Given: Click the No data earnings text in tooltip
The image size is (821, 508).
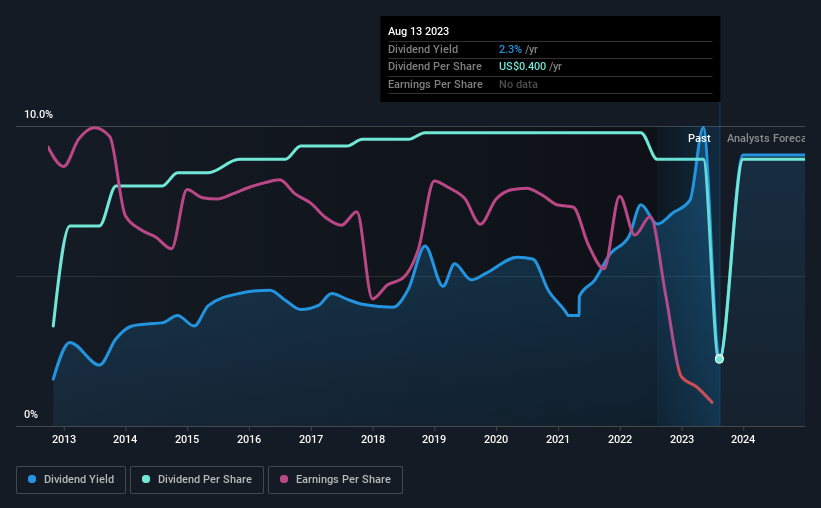Looking at the screenshot, I should click(x=518, y=84).
